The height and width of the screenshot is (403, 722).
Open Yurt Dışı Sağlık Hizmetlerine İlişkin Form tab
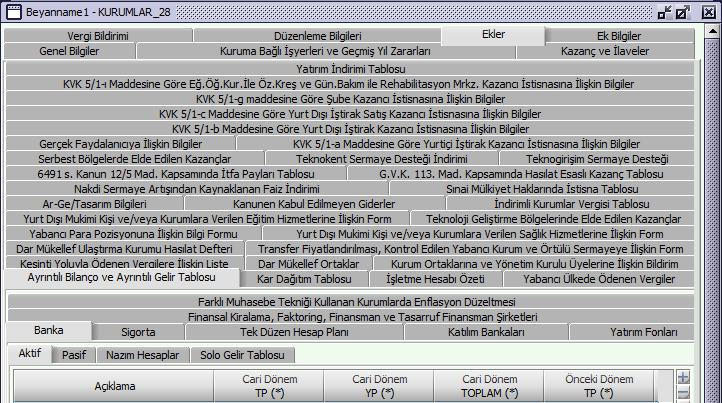click(x=479, y=234)
